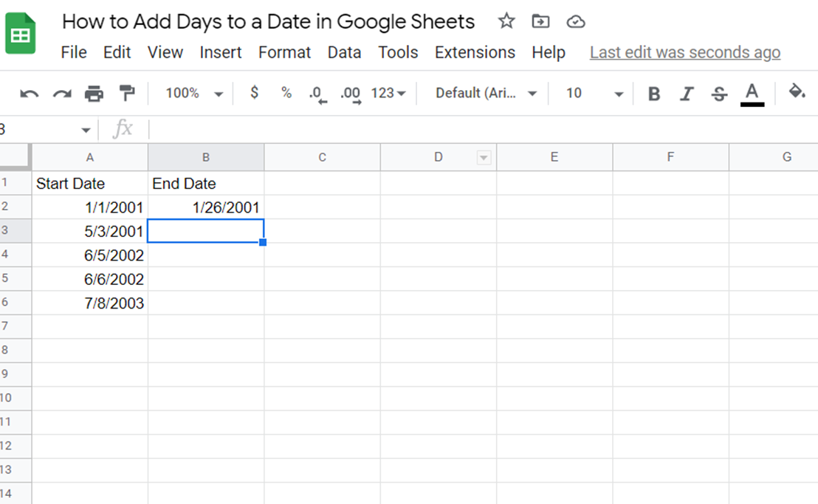Open the 123 number formats dropdown

click(388, 93)
